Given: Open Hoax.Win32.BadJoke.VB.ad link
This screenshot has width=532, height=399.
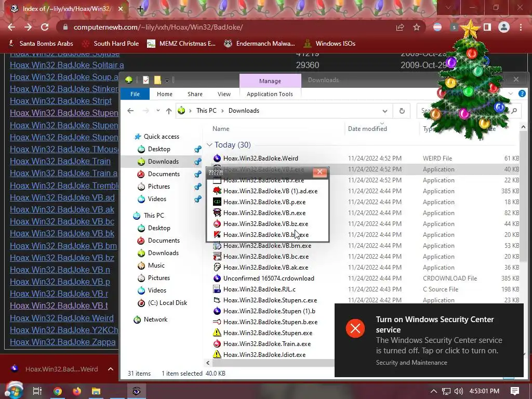Looking at the screenshot, I should 62,197.
